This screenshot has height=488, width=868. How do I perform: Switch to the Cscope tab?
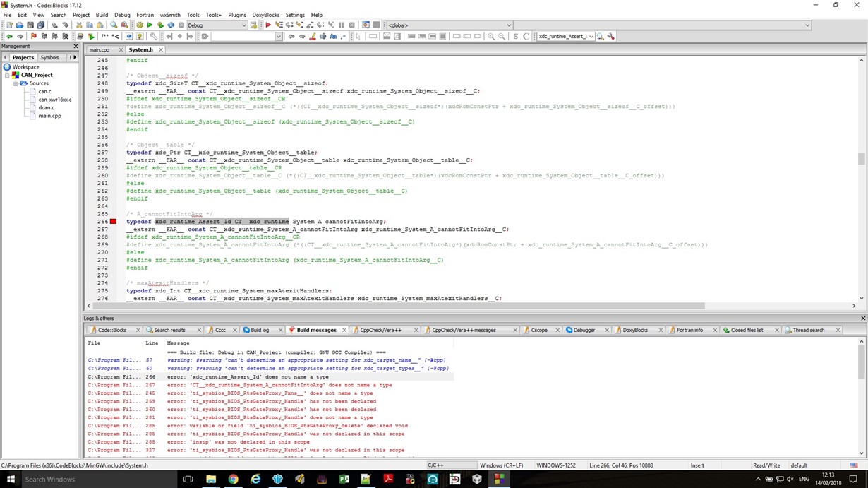pos(538,330)
